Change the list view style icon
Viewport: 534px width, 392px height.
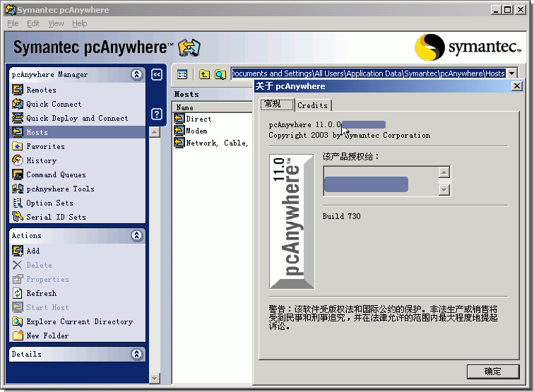point(182,74)
